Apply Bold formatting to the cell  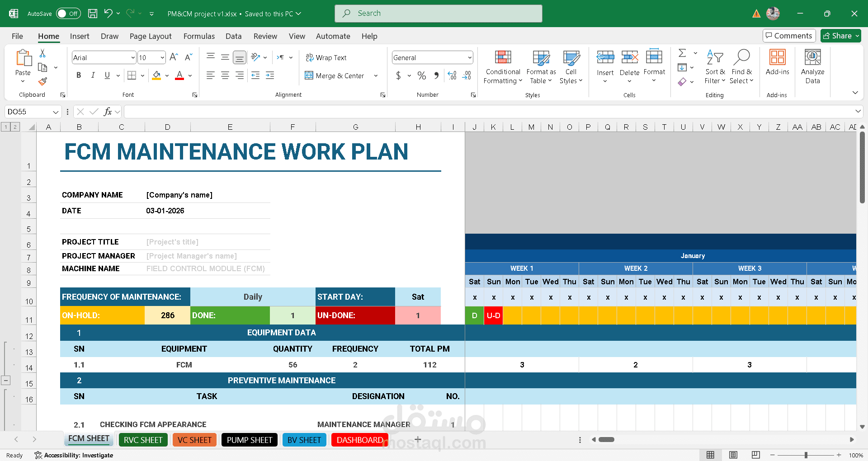(79, 75)
